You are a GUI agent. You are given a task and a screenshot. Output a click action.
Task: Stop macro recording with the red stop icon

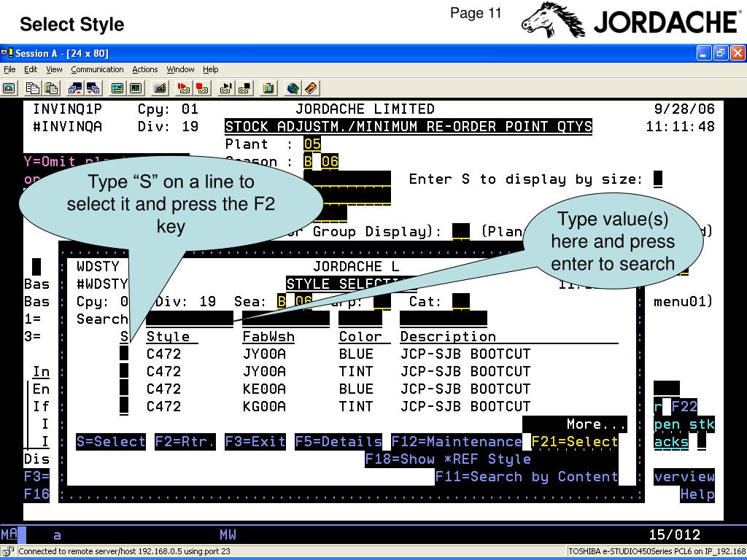pos(202,88)
